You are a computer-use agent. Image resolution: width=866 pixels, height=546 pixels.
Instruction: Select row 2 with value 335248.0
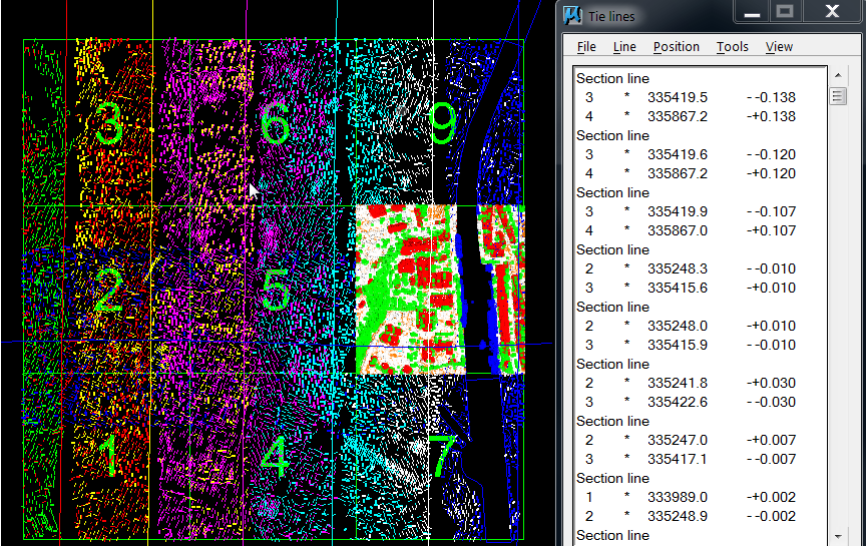(700, 326)
